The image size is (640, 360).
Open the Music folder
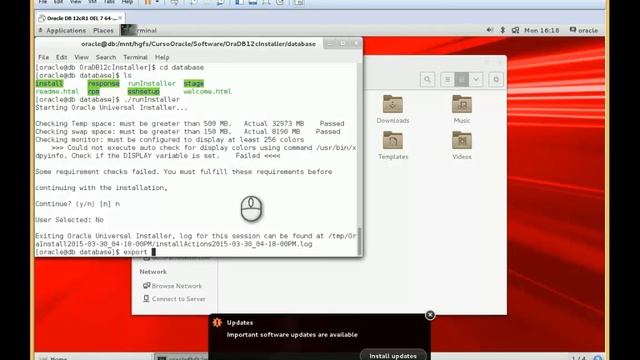click(x=462, y=109)
